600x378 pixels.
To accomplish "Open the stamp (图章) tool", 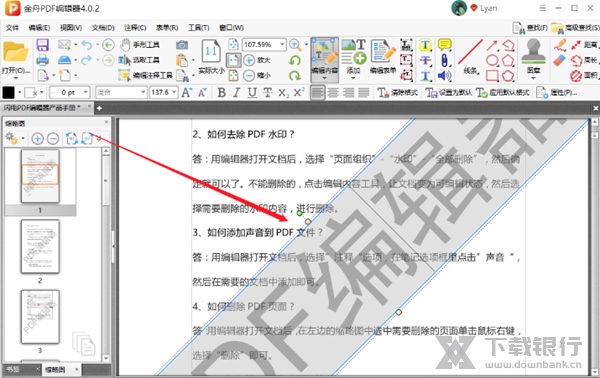I will tap(533, 57).
